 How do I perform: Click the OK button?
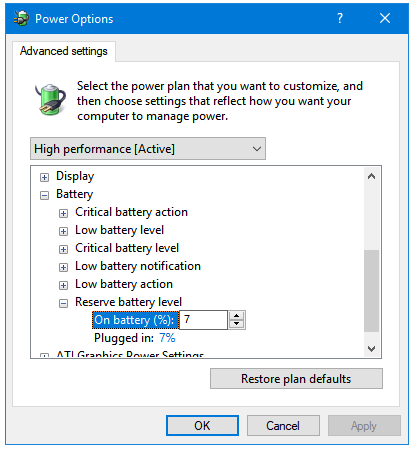click(202, 425)
